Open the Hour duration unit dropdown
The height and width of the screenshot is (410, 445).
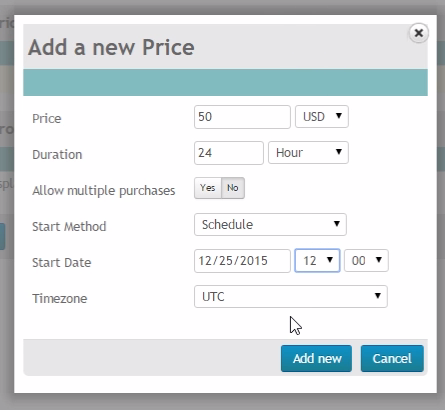(x=308, y=153)
